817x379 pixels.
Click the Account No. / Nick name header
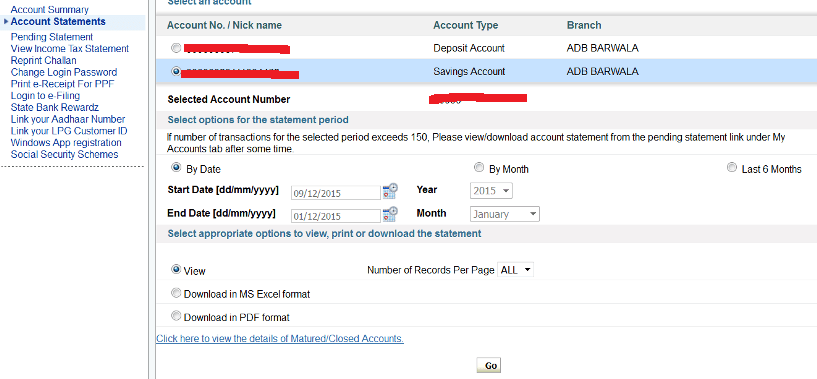click(x=224, y=25)
